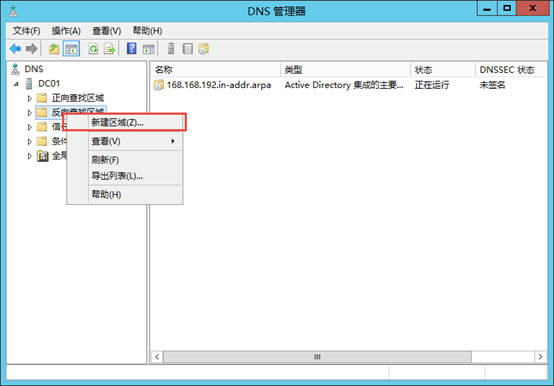The image size is (554, 386).
Task: Sort by the DNSSEC 状态 column header
Action: pyautogui.click(x=511, y=70)
